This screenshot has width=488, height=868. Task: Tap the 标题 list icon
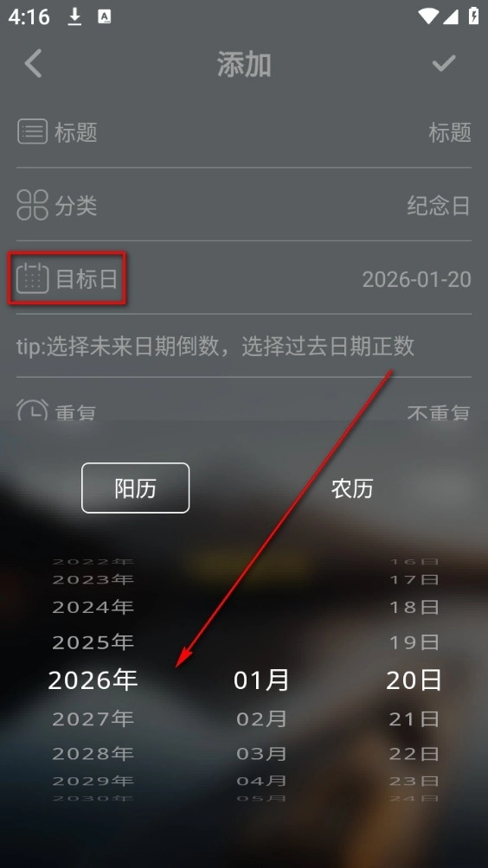tap(32, 132)
